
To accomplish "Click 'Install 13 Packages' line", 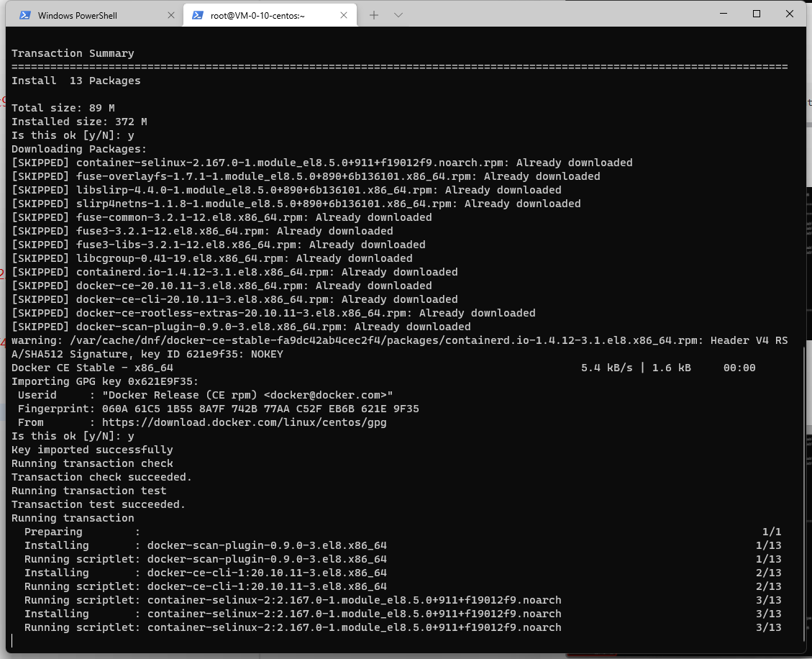I will pos(76,81).
